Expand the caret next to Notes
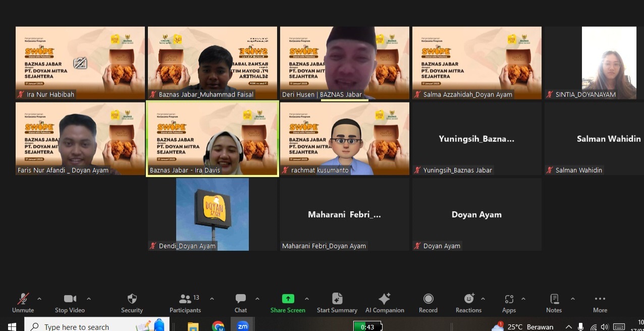The height and width of the screenshot is (331, 644). click(573, 299)
